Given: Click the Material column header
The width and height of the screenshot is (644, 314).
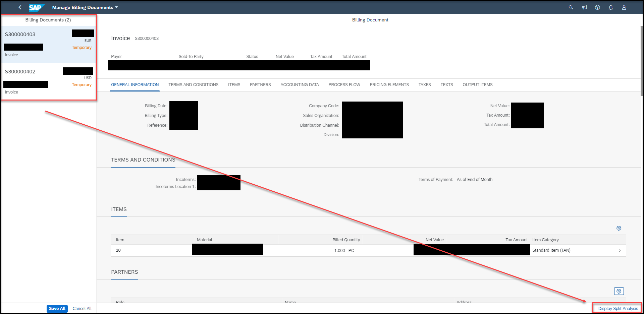Looking at the screenshot, I should point(204,240).
